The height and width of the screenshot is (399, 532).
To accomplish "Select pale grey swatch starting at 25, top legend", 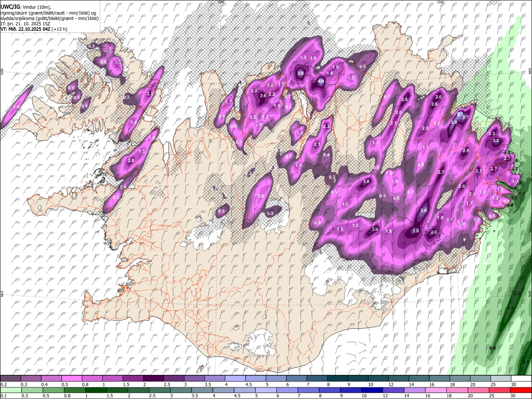I will pos(501,378).
